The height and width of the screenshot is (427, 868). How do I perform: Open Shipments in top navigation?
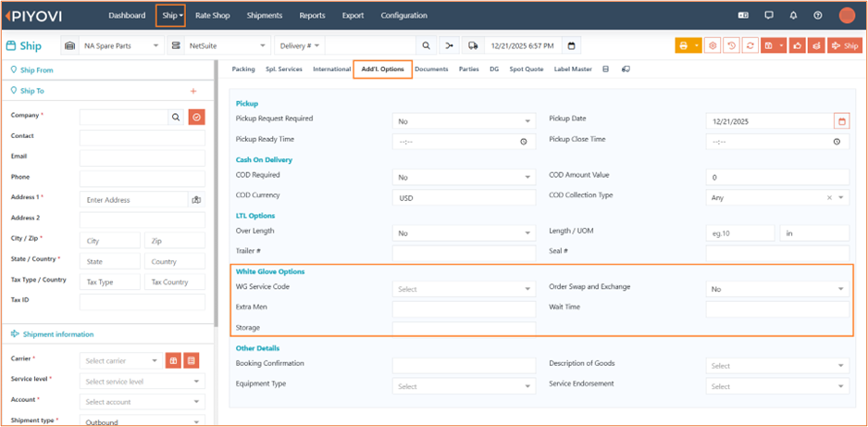point(265,16)
